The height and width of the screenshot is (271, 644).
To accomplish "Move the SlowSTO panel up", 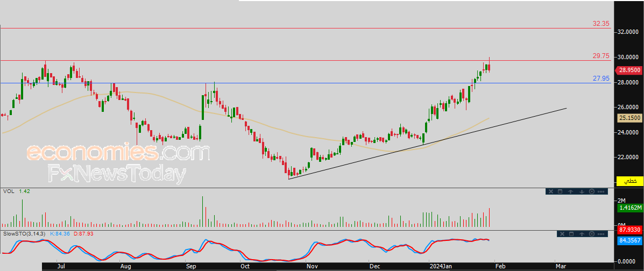I will coord(582,234).
